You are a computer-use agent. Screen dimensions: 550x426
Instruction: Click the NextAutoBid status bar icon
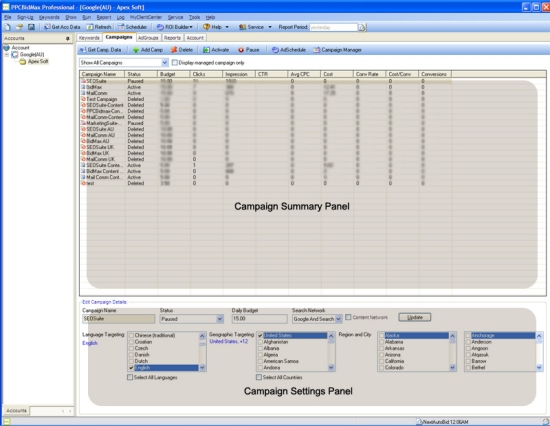[420, 422]
